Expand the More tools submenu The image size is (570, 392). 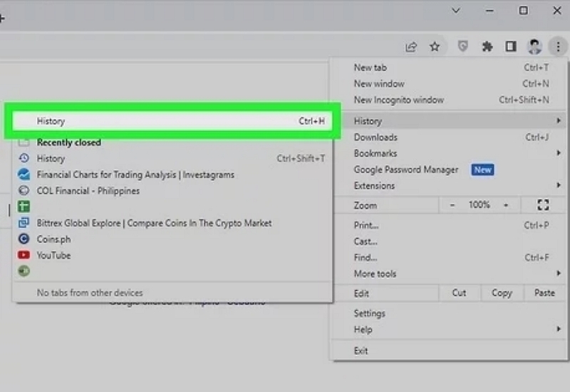pyautogui.click(x=450, y=274)
